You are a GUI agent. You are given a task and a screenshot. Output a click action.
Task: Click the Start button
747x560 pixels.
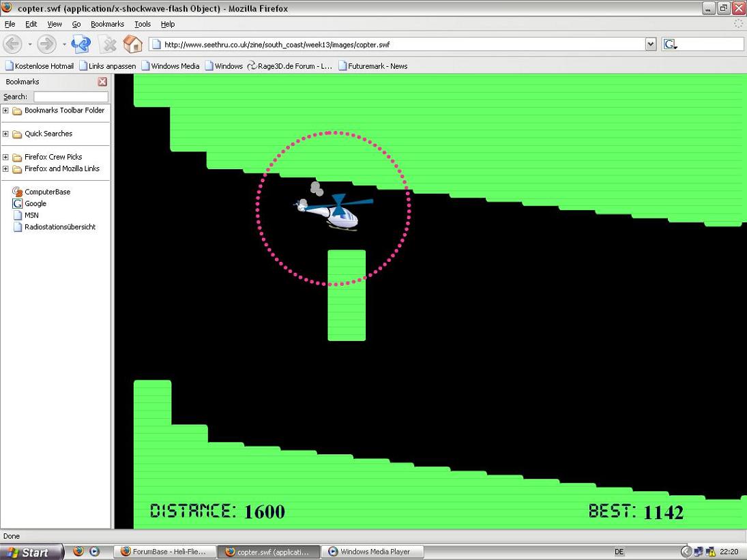(31, 552)
